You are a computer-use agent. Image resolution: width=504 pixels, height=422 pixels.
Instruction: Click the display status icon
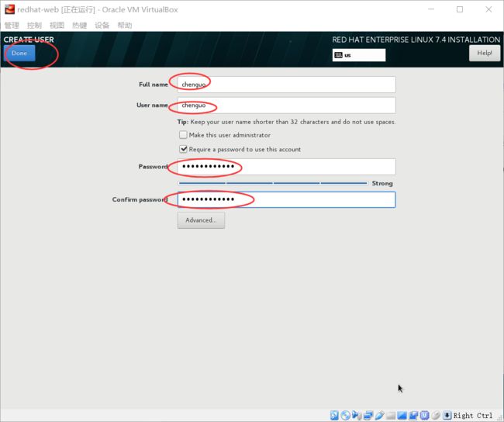(x=402, y=416)
